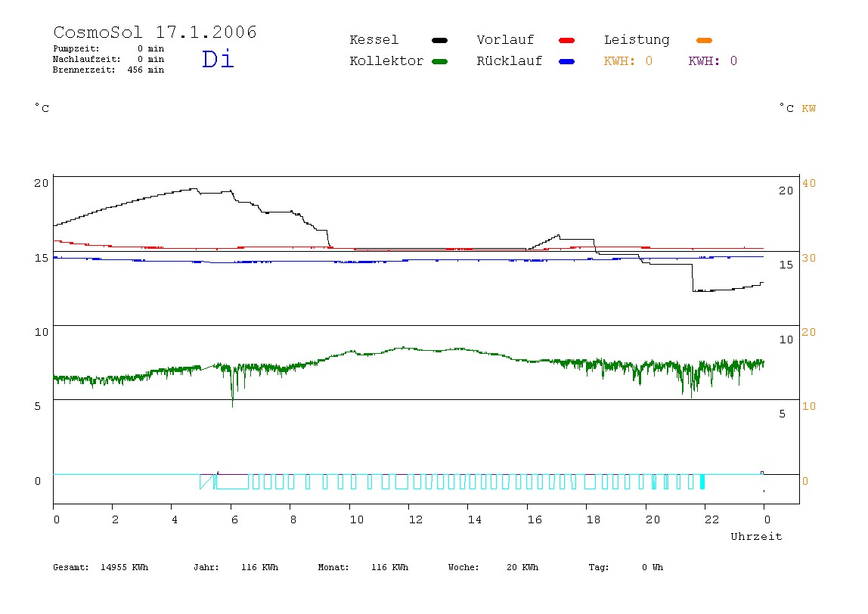Click the orange Leistung legend swatch
Image resolution: width=868 pixels, height=614 pixels.
[704, 40]
